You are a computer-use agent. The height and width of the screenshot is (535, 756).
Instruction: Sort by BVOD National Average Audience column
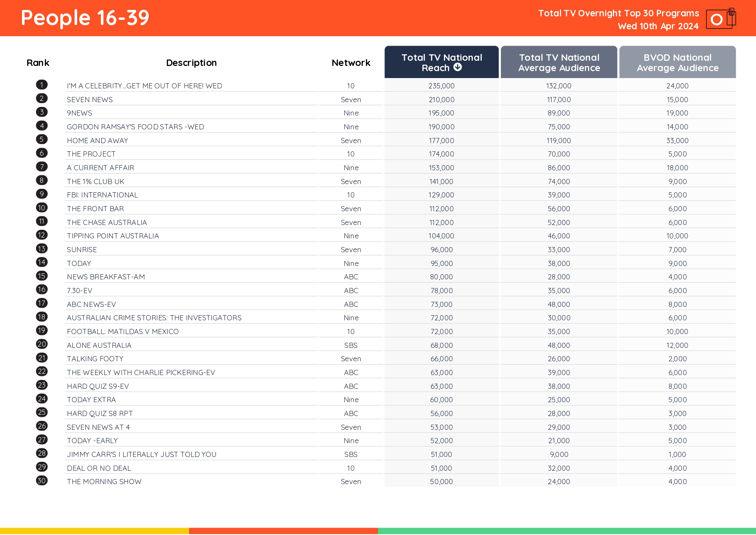pyautogui.click(x=677, y=62)
